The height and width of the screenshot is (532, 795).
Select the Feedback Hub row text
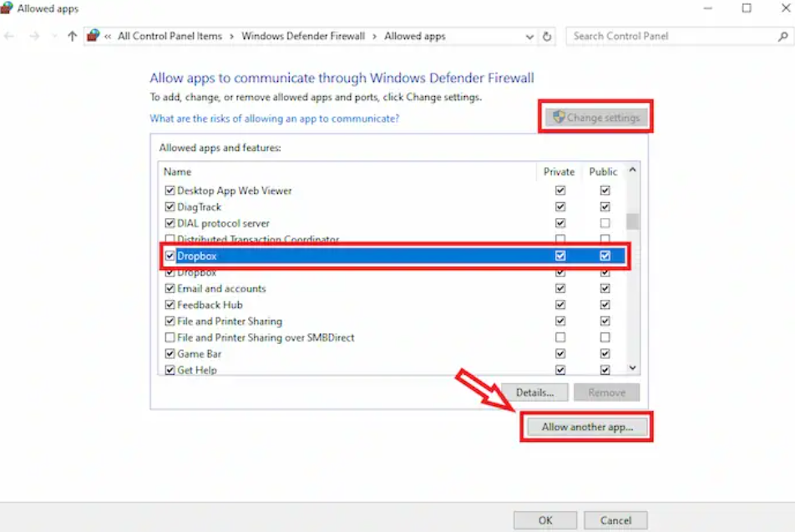point(210,305)
